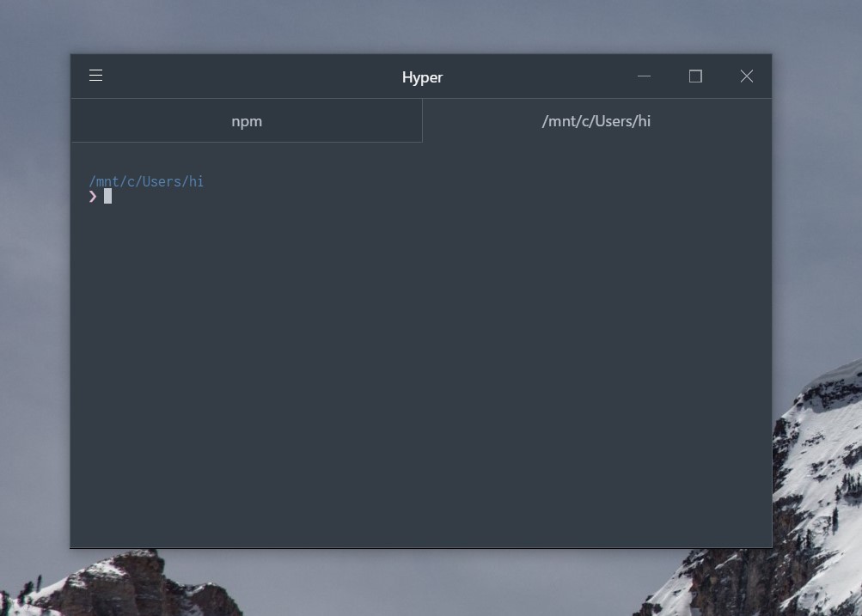Select the /mnt/c/Users/hi tab
Viewport: 862px width, 616px height.
click(596, 121)
